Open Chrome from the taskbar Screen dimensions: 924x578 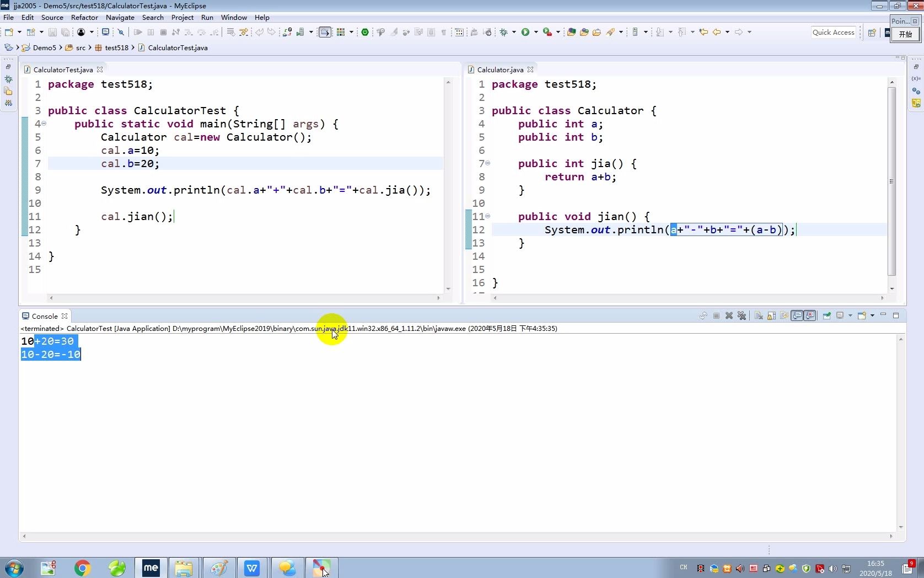click(82, 568)
